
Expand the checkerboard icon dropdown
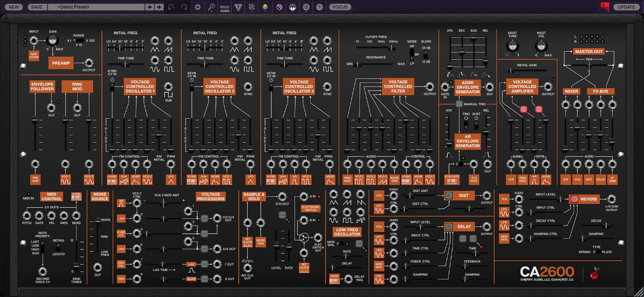[x=251, y=7]
